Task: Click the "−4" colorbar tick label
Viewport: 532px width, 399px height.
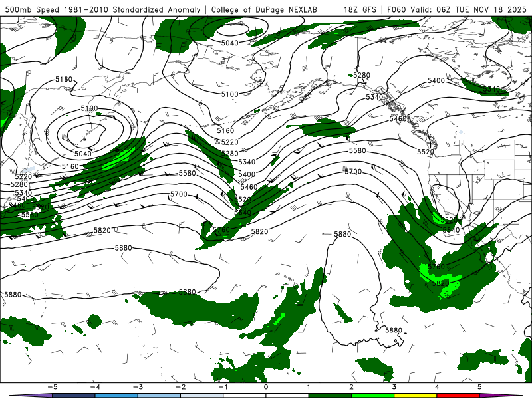Action: coord(95,387)
